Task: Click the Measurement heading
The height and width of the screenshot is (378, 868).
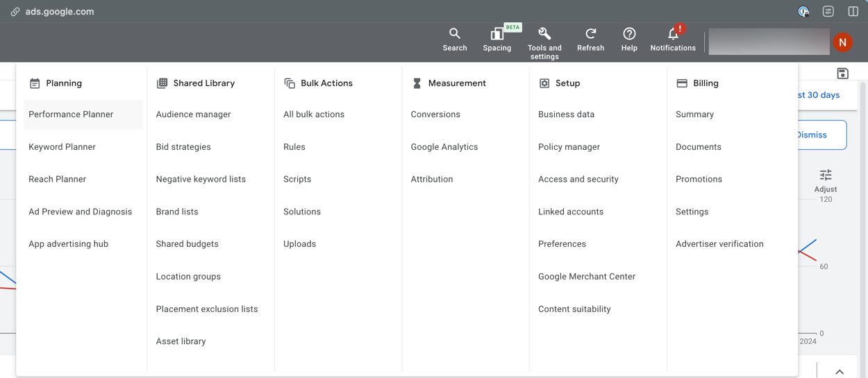Action: click(x=457, y=83)
